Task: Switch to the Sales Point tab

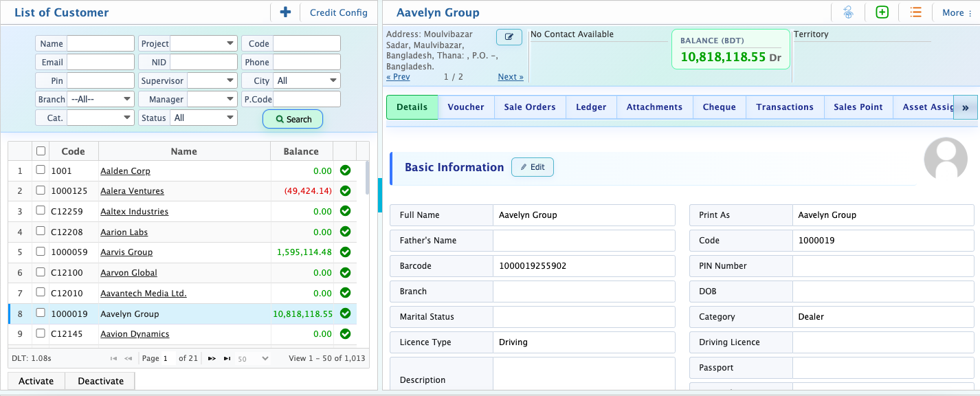Action: pyautogui.click(x=858, y=107)
